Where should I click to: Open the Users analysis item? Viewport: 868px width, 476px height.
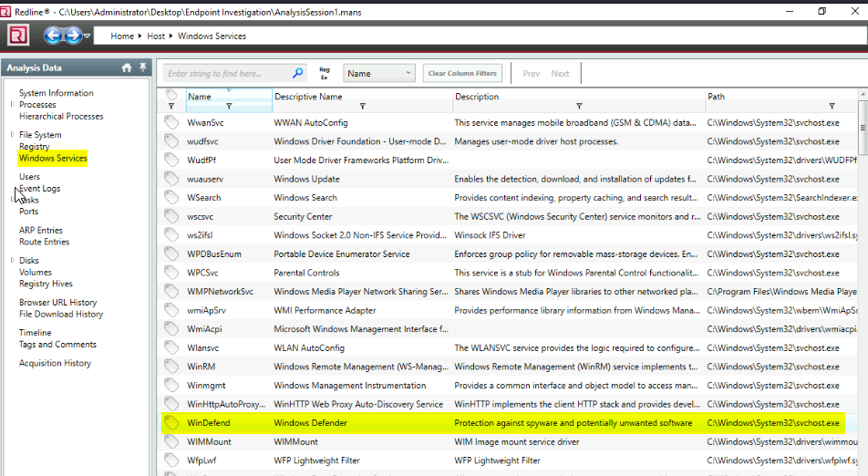29,177
